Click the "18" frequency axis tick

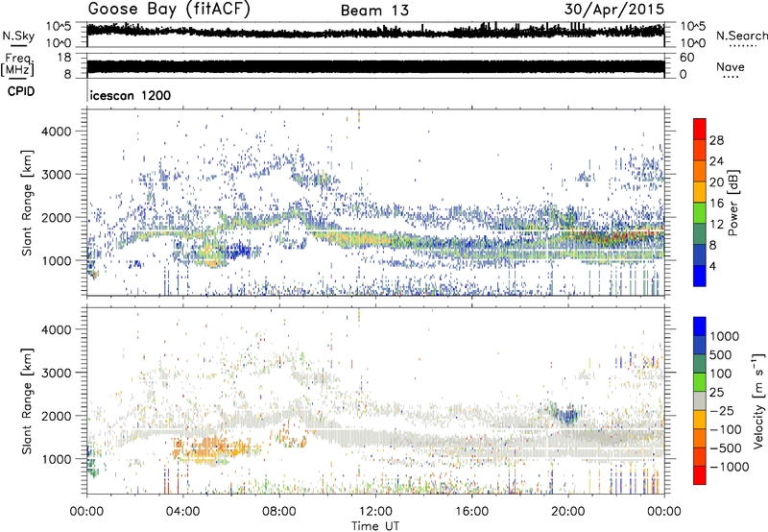[63, 58]
